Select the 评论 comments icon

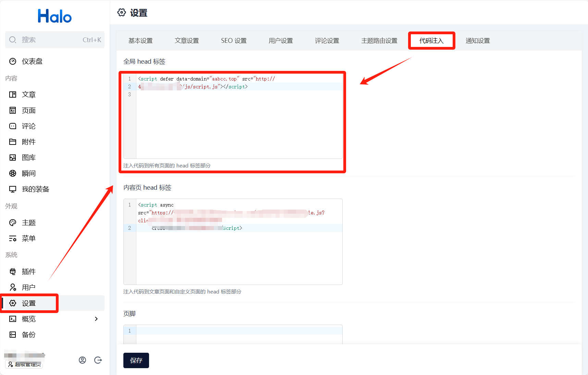tap(13, 126)
